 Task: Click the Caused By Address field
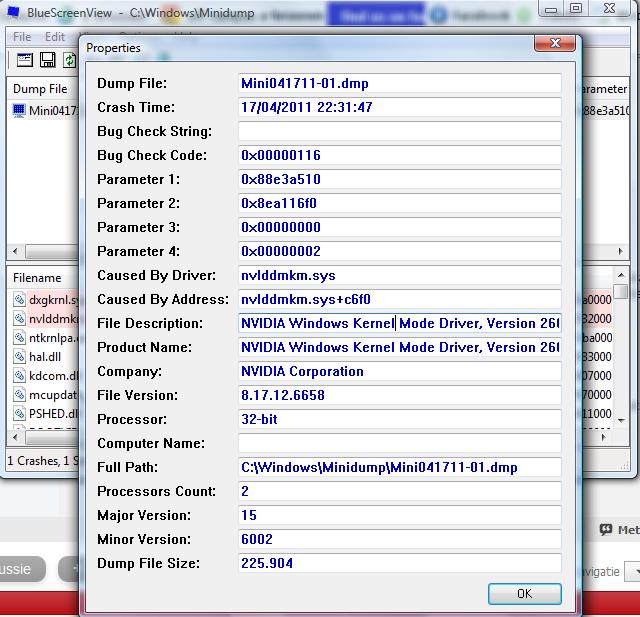(x=400, y=300)
